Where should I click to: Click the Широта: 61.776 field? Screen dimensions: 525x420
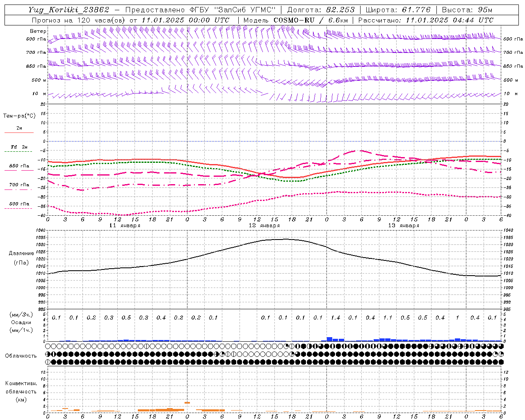click(398, 10)
